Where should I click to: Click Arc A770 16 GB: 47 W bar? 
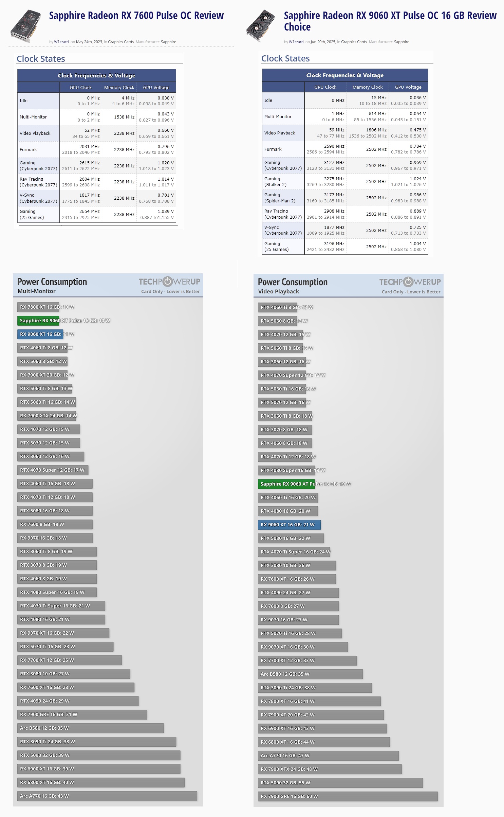[329, 756]
